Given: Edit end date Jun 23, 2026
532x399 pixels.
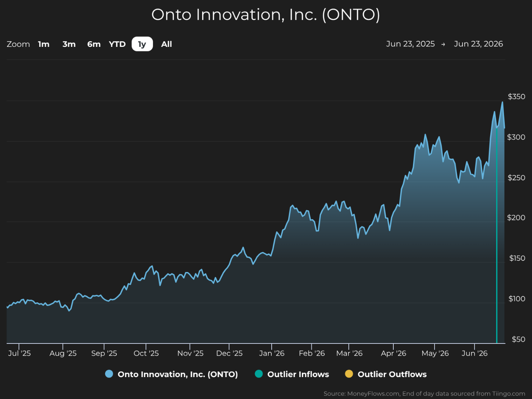Looking at the screenshot, I should click(478, 44).
